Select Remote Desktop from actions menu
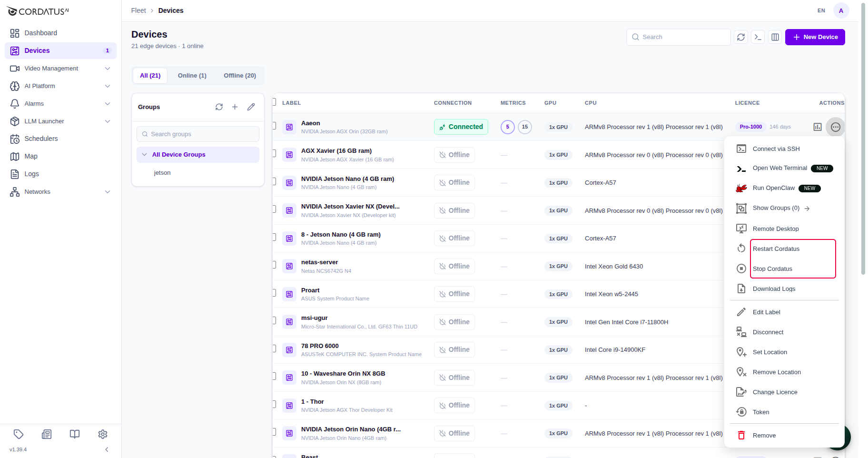Image resolution: width=868 pixels, height=458 pixels. 784,229
